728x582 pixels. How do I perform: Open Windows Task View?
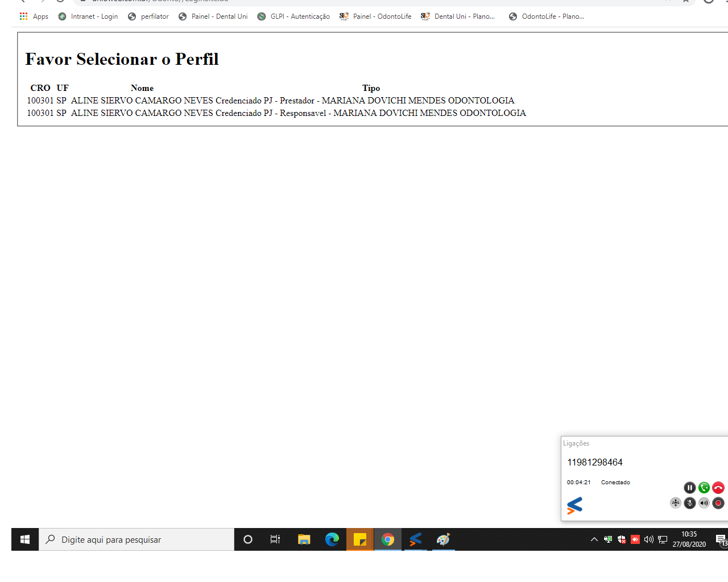[275, 539]
